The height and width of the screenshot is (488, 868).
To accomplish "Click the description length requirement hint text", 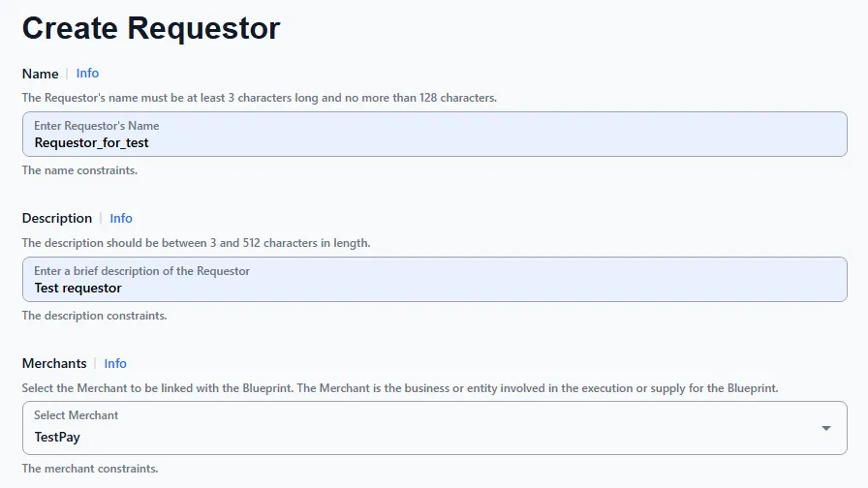I will 196,243.
